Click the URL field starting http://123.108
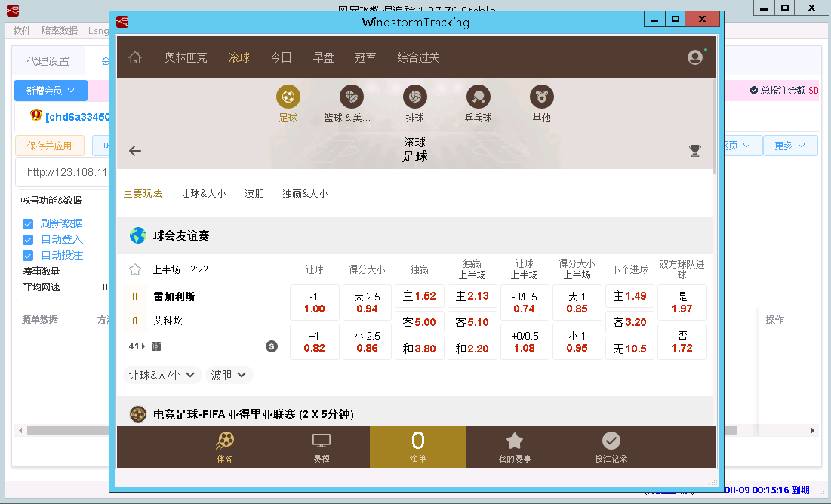Image resolution: width=831 pixels, height=504 pixels. pos(63,172)
